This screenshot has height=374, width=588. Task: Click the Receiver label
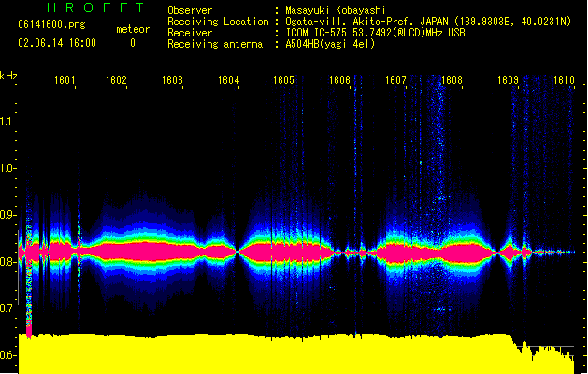point(190,33)
